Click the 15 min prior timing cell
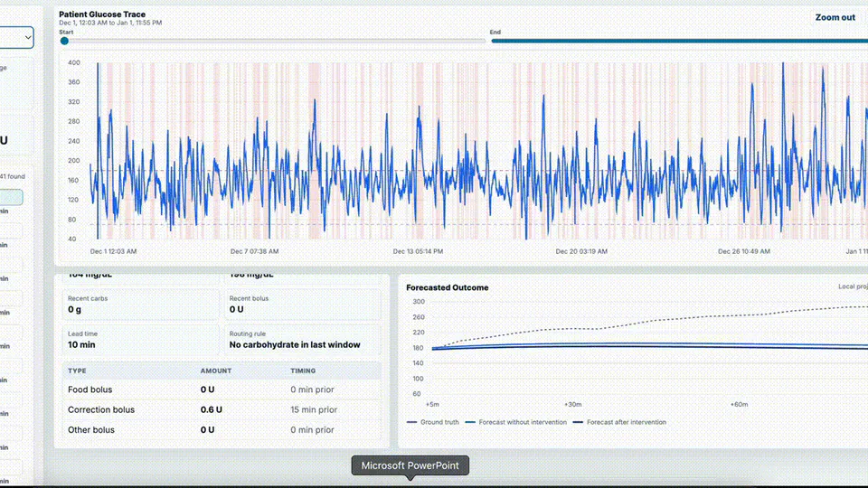This screenshot has height=488, width=868. tap(314, 409)
